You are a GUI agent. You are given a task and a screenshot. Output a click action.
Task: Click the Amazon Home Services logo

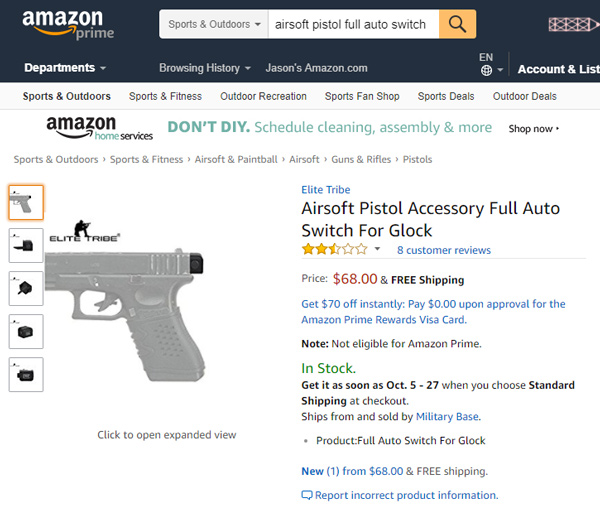100,128
